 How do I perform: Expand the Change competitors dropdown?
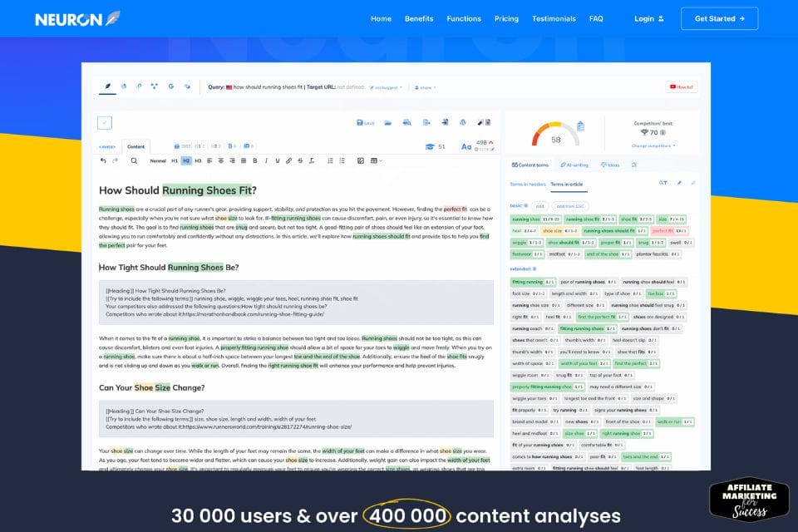point(653,145)
